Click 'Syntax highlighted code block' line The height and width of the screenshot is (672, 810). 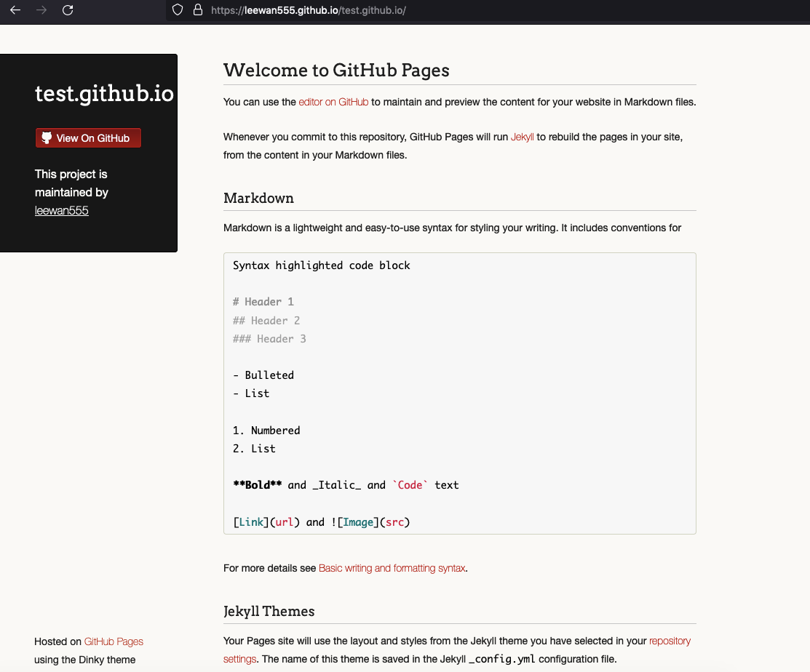(x=322, y=265)
